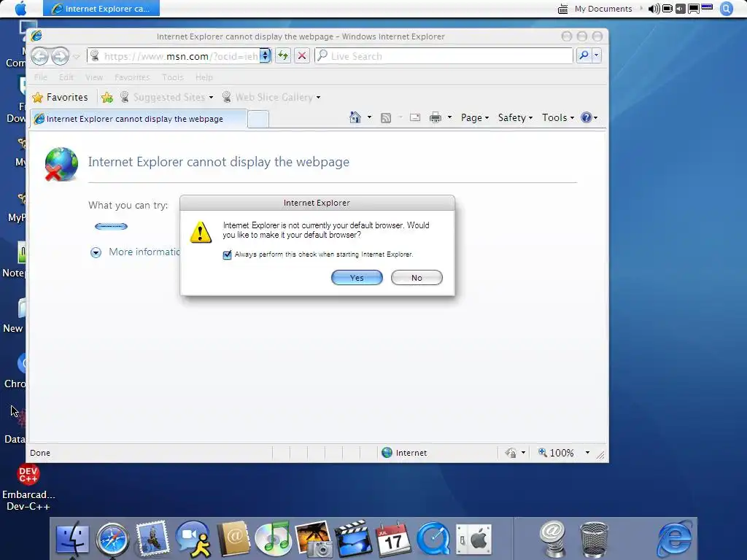Click the volume speaker tray icon
Screen dimensions: 747x560
click(654, 9)
